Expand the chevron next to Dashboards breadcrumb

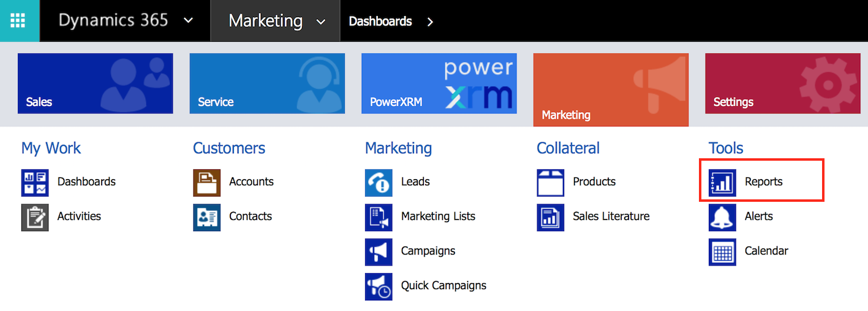430,21
